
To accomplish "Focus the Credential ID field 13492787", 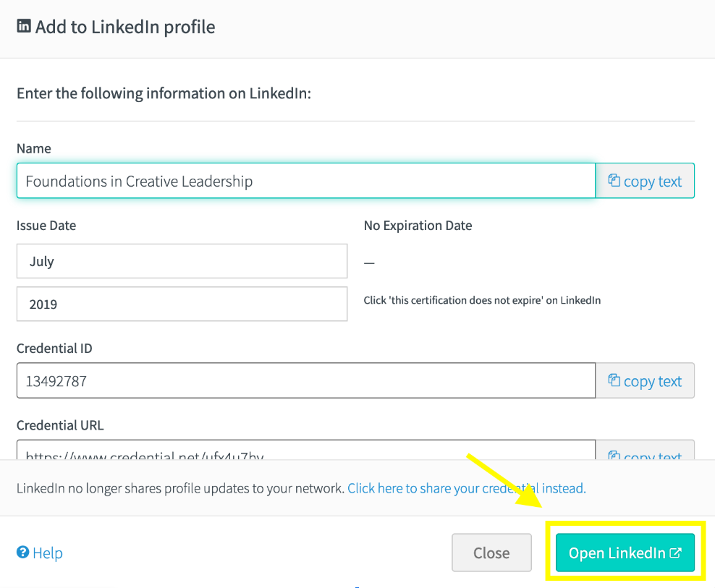I will click(x=306, y=380).
